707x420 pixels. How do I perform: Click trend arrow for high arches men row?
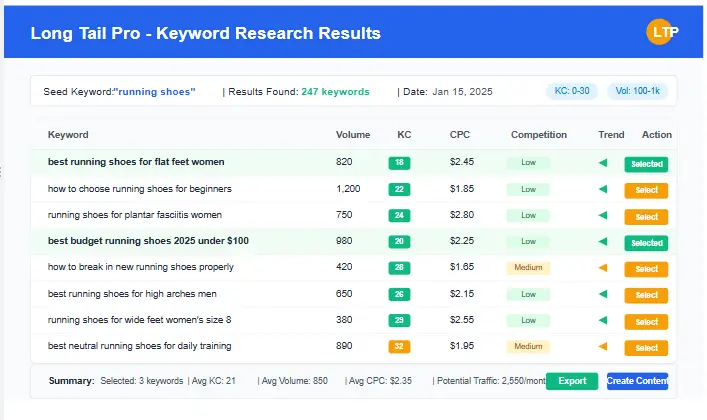602,294
